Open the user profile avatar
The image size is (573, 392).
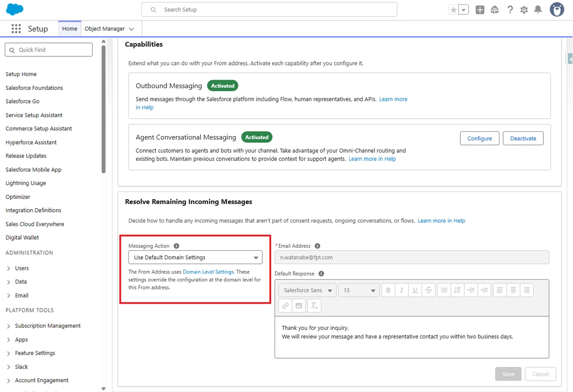tap(557, 10)
